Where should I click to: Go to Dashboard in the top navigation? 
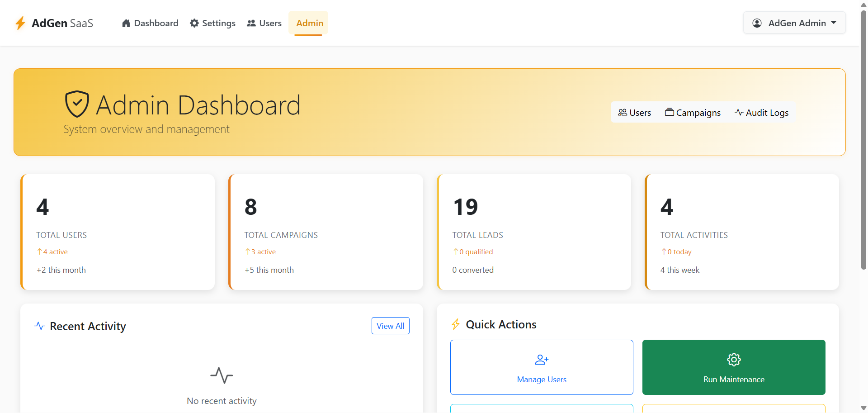point(150,23)
